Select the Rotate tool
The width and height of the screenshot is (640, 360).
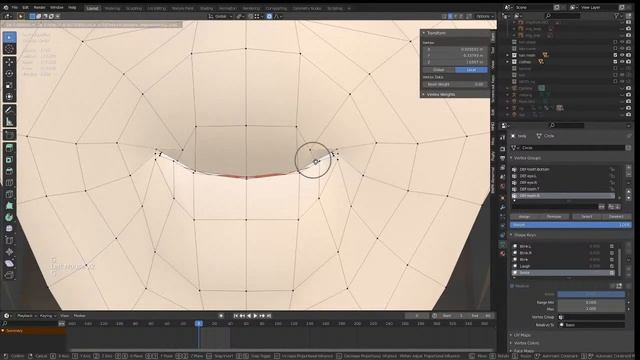tap(9, 73)
